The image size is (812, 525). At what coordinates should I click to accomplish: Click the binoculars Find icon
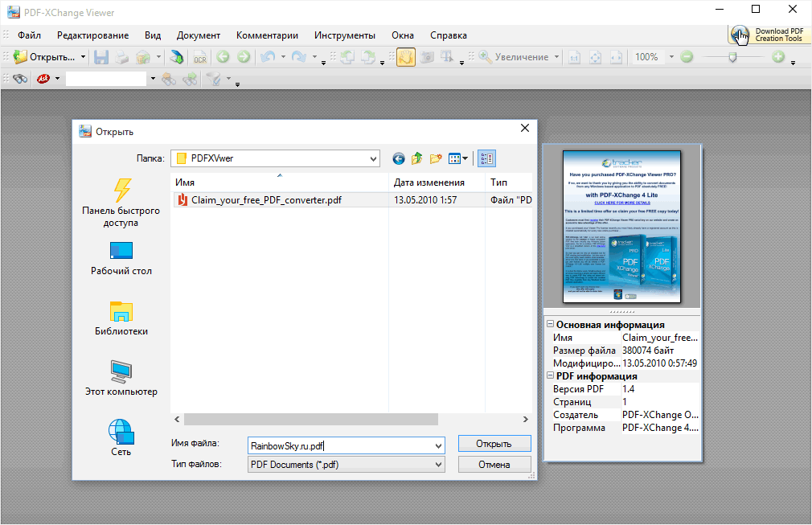click(20, 79)
